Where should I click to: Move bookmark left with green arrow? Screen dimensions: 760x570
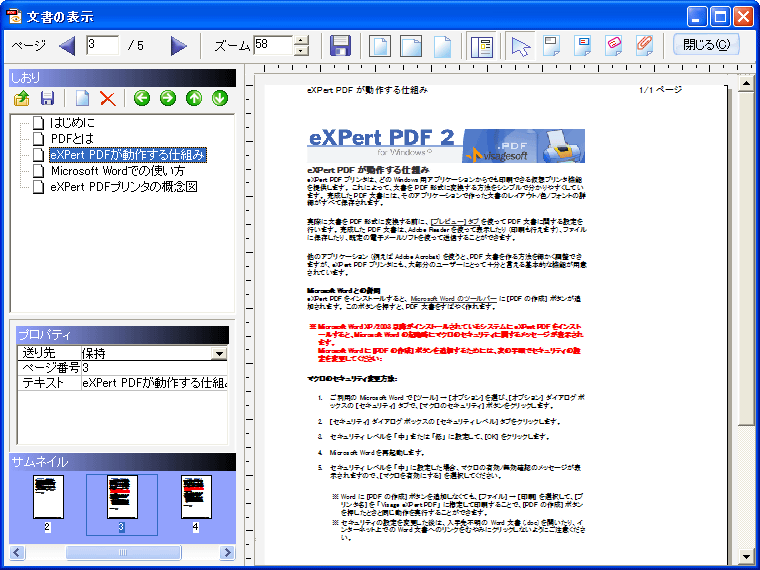[142, 98]
